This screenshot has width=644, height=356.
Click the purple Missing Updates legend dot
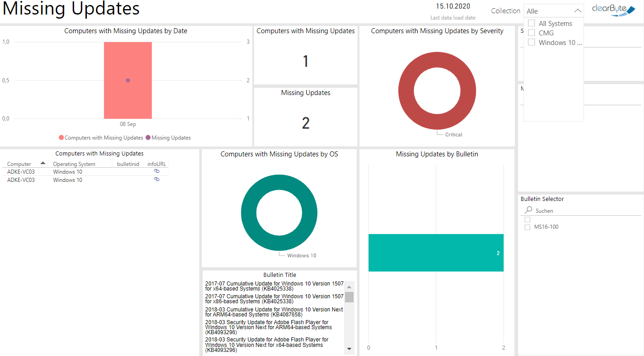[148, 138]
